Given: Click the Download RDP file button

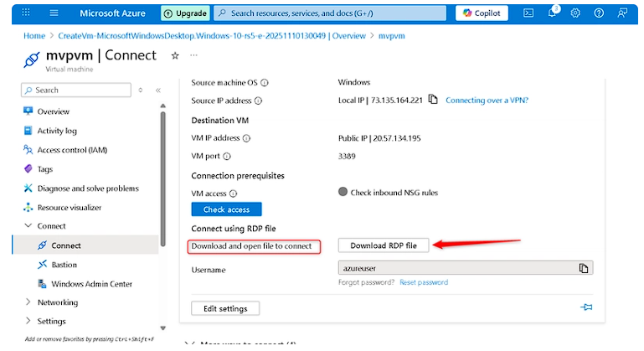Looking at the screenshot, I should tap(384, 245).
